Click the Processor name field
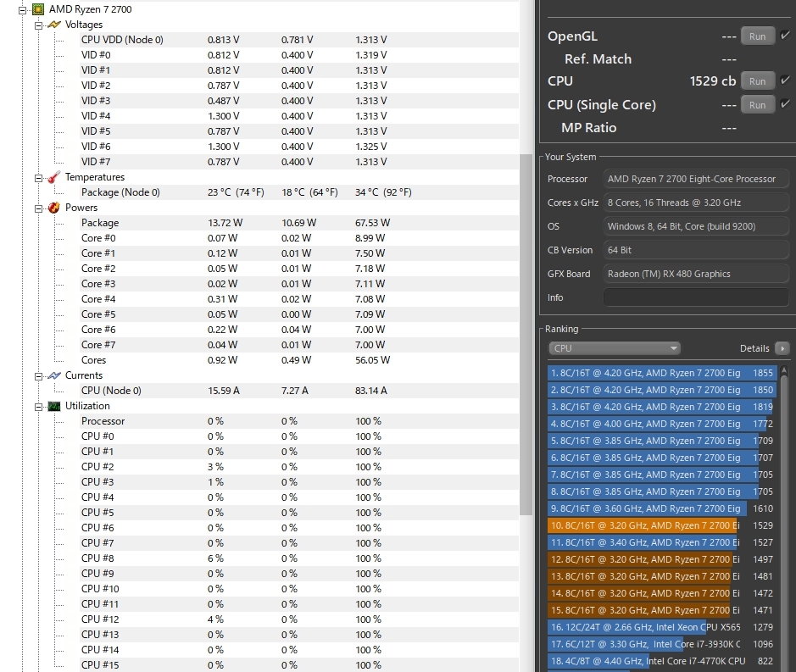The height and width of the screenshot is (672, 796). click(x=696, y=179)
